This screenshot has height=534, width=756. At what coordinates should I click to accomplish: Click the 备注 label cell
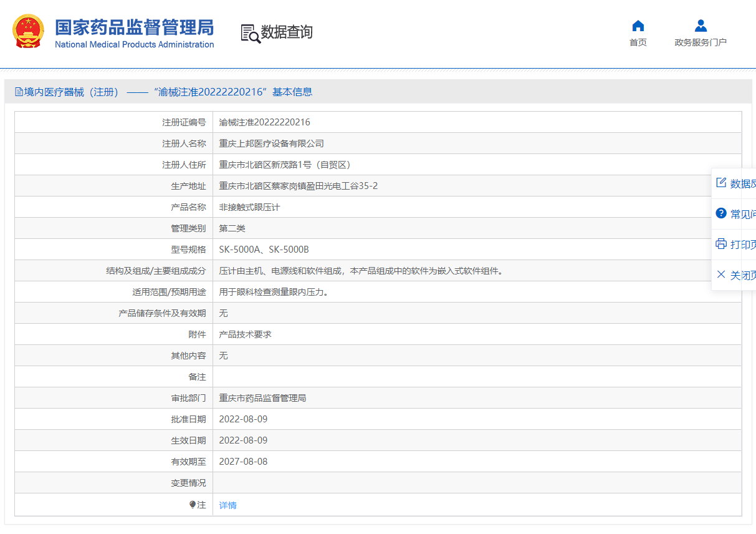click(x=114, y=377)
